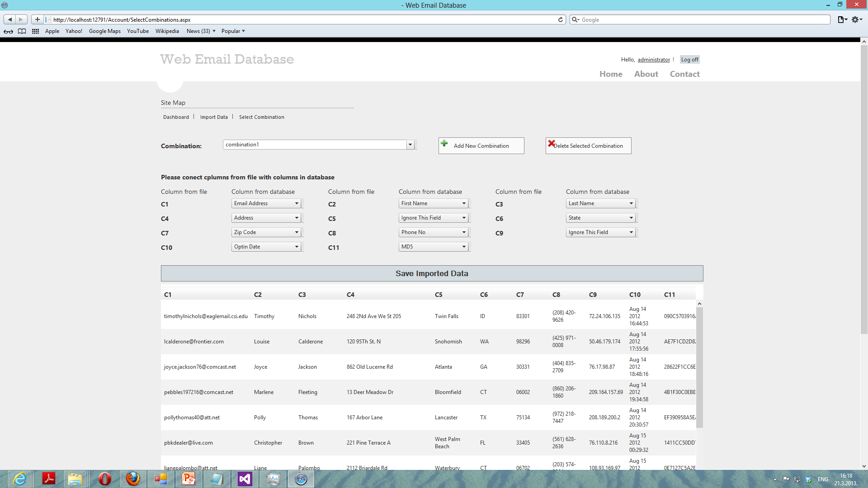Open Top Sites grid icon

click(x=35, y=31)
